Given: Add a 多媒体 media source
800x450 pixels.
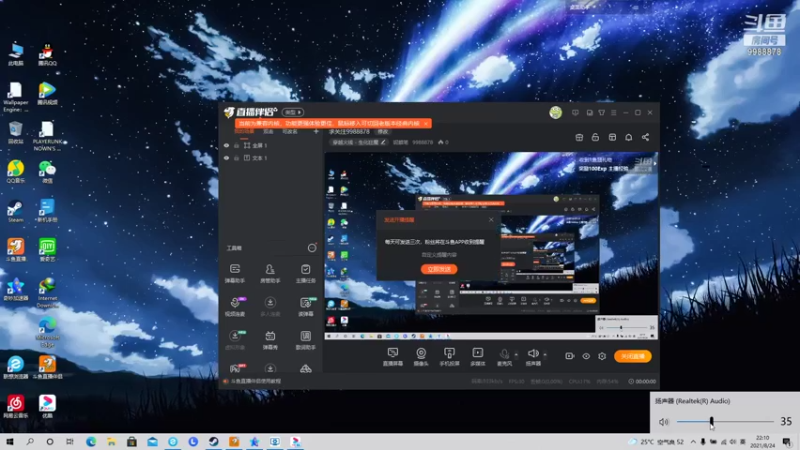Looking at the screenshot, I should [x=478, y=357].
